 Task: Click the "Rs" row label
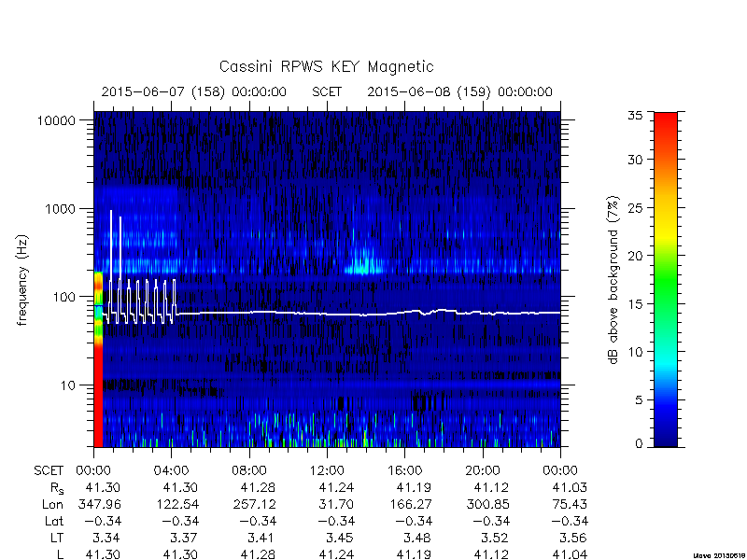(56, 488)
